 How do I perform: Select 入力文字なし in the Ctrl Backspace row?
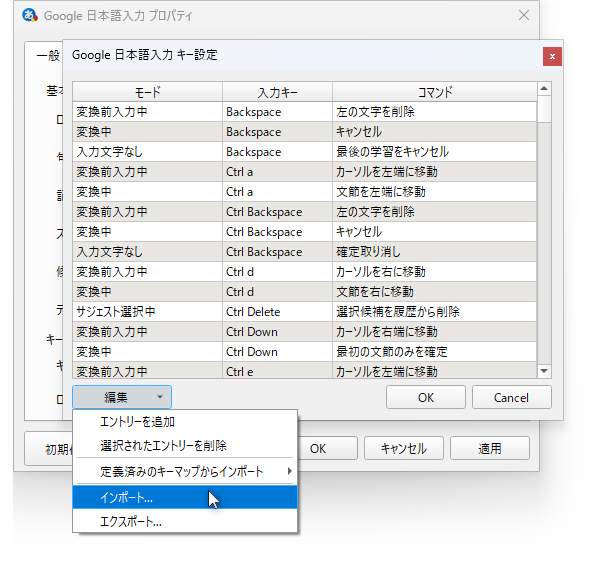coord(147,252)
